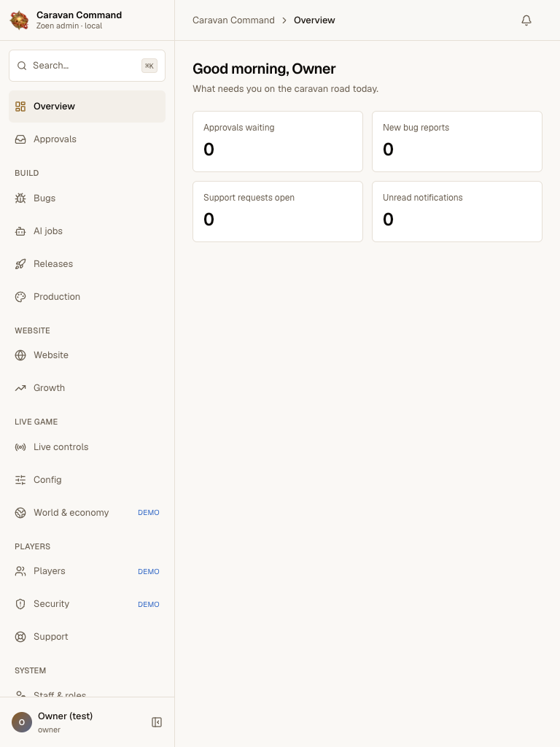Open Live controls

point(87,447)
